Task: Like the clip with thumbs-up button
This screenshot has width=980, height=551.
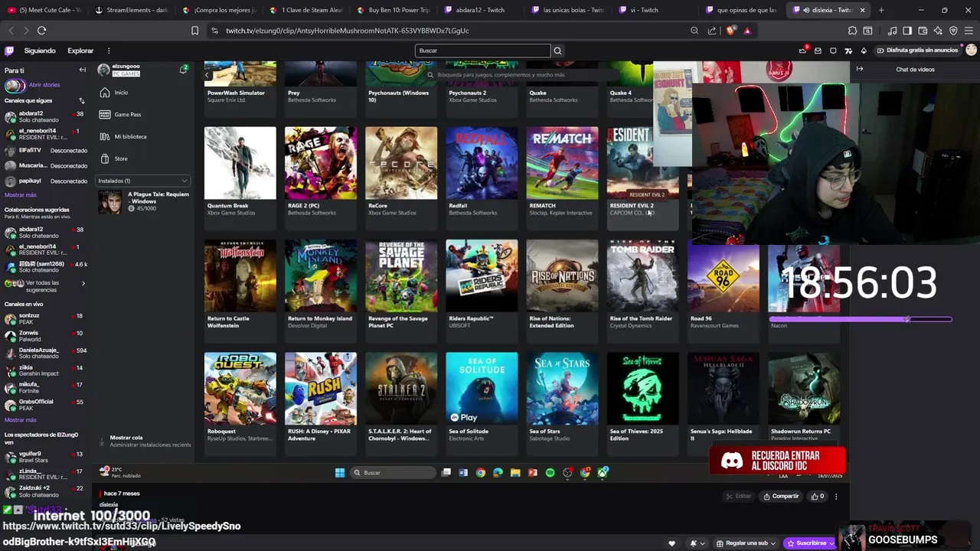Action: point(818,496)
